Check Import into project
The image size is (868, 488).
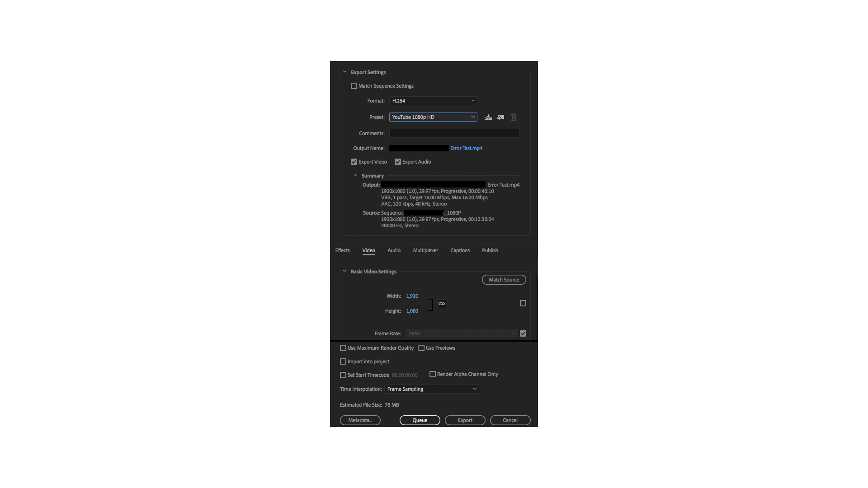point(343,361)
